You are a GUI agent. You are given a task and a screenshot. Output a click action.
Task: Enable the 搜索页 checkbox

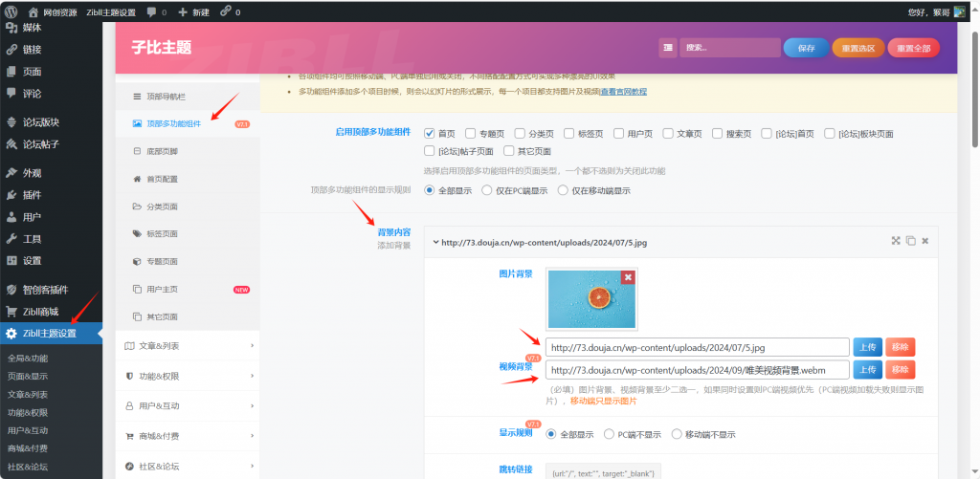coord(718,133)
